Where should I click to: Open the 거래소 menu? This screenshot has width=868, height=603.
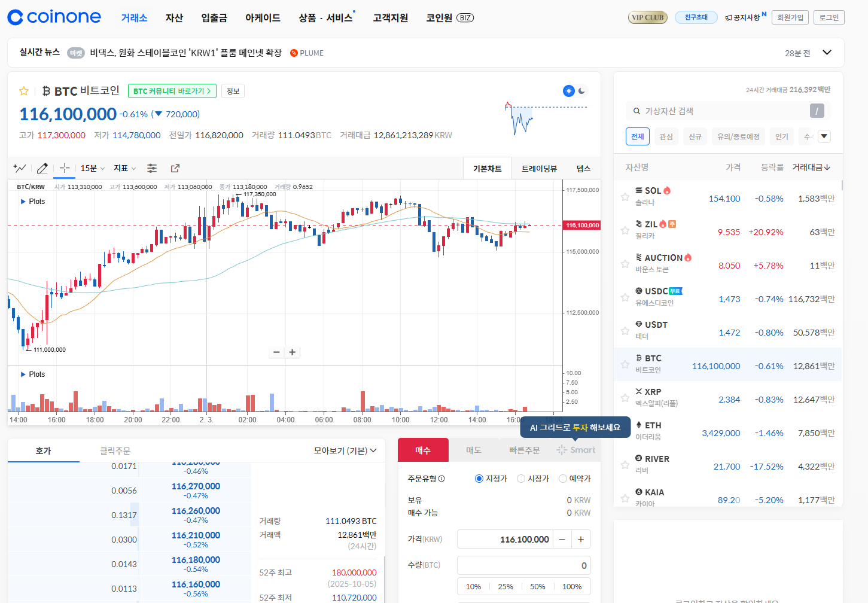point(134,18)
